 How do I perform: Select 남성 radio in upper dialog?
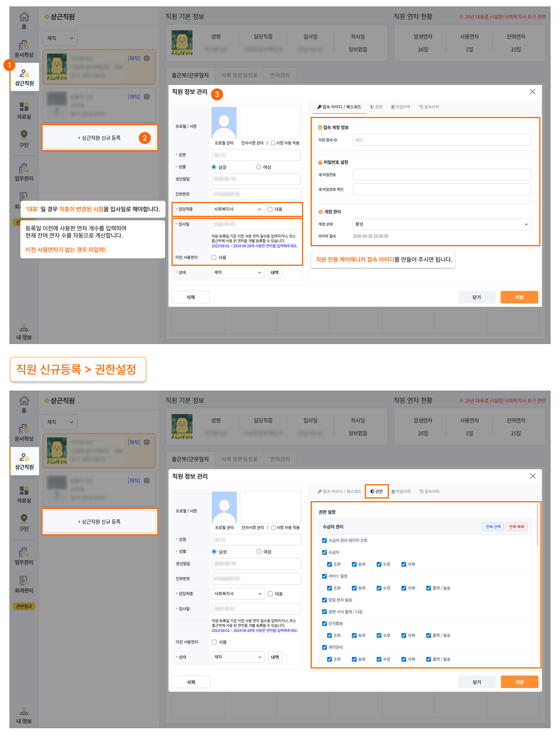pos(214,167)
